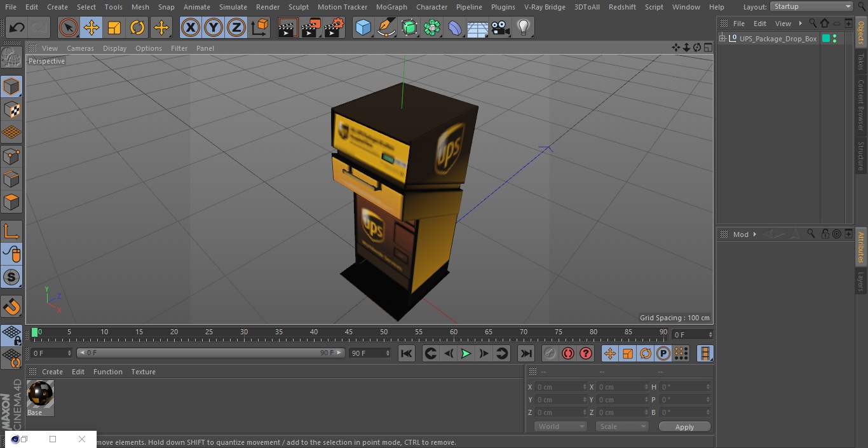Select the Base material thumbnail
The height and width of the screenshot is (448, 868).
pos(41,395)
